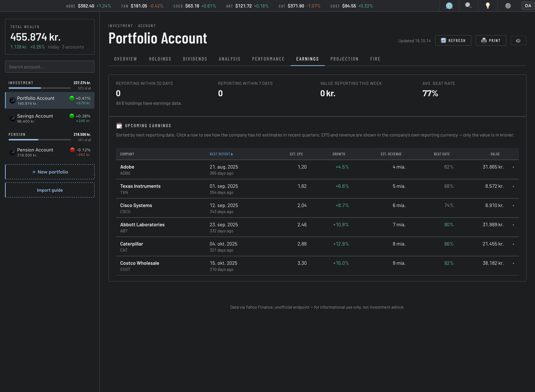The height and width of the screenshot is (392, 535).
Task: Sort by the Value column header
Action: point(495,154)
